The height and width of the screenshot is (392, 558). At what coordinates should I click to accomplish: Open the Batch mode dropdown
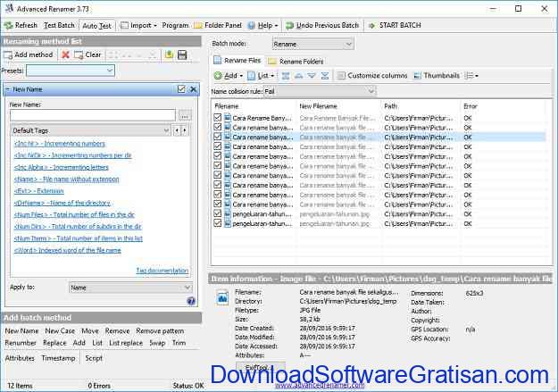(x=312, y=44)
